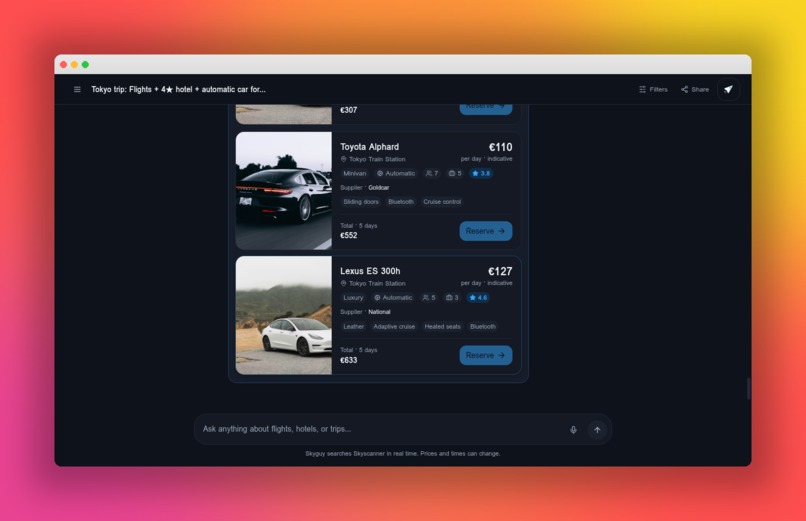Click the Automatic transmission tag on Alphard
Image resolution: width=806 pixels, height=521 pixels.
pos(396,174)
